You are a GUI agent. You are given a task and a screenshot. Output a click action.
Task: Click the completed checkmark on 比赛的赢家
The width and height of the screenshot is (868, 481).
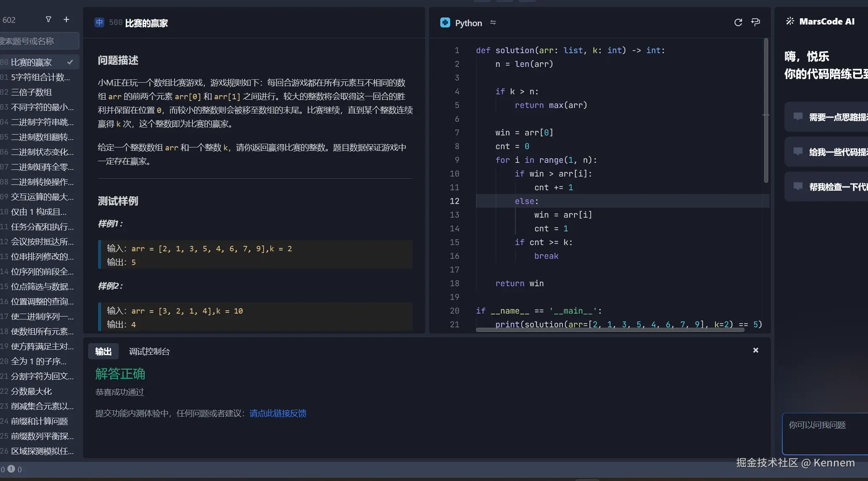[x=70, y=62]
